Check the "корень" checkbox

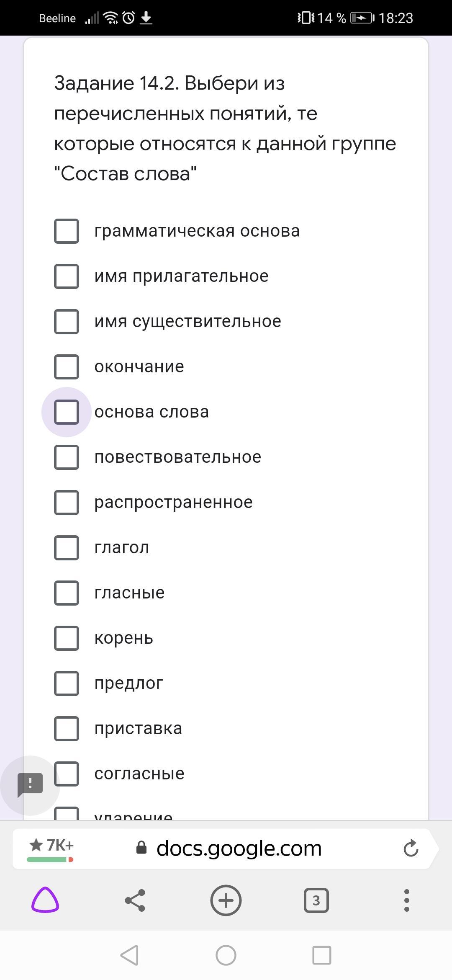(67, 638)
